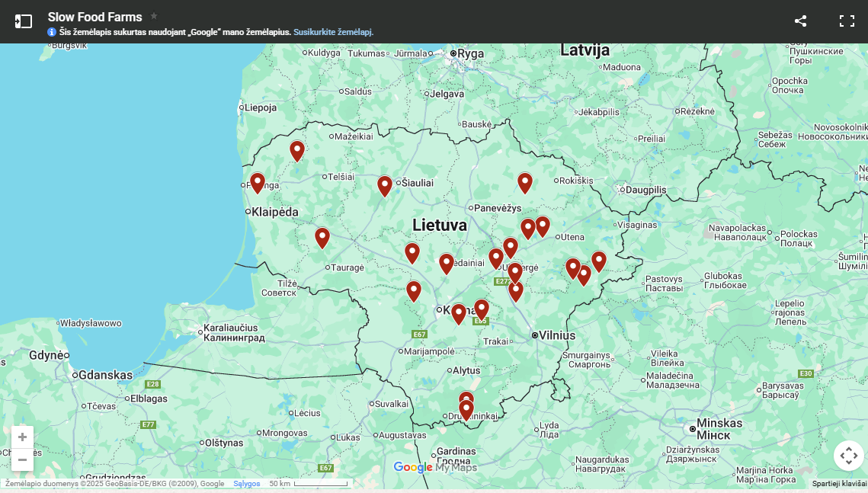Select the farm pin west of Šiauliai
This screenshot has height=493, width=868.
pyautogui.click(x=385, y=185)
